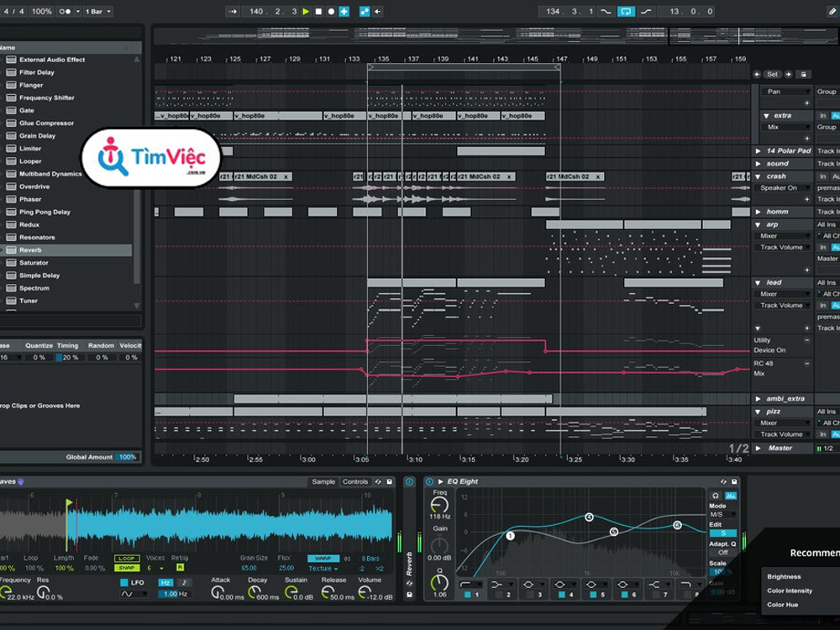Viewport: 840px width, 630px height.
Task: Select the Glue Compressor device
Action: click(x=46, y=123)
